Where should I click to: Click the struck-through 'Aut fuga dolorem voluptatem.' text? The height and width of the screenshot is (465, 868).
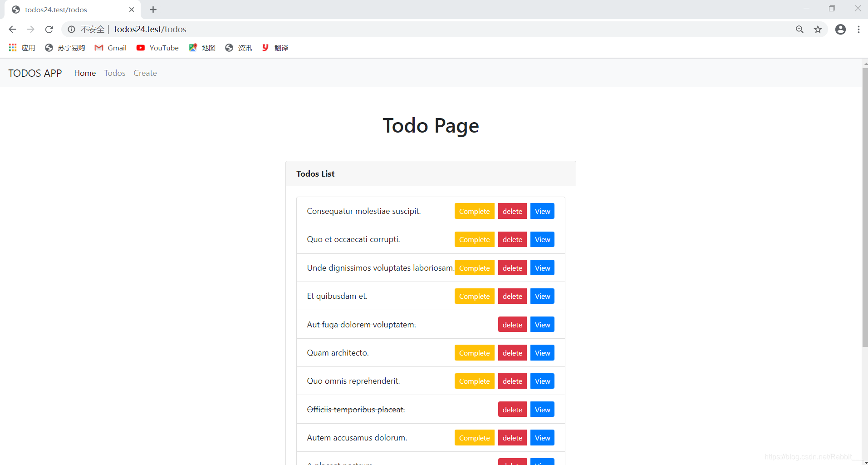click(x=361, y=325)
